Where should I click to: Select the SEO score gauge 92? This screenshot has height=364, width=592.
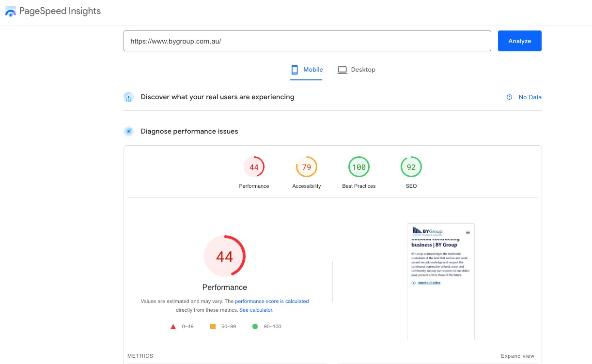(x=411, y=167)
